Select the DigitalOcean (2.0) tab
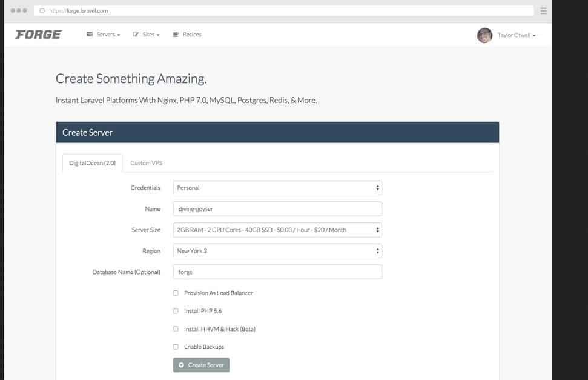 [x=93, y=163]
